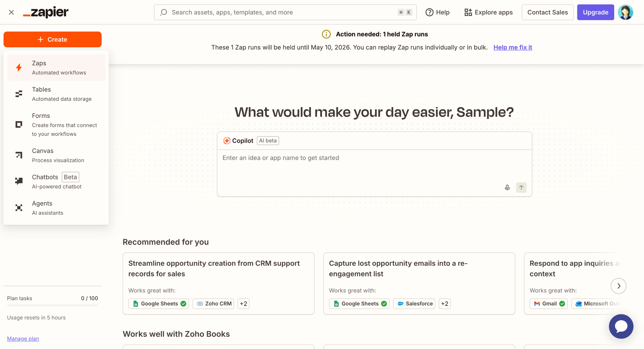Click the orange Create button
This screenshot has width=644, height=349.
point(52,40)
